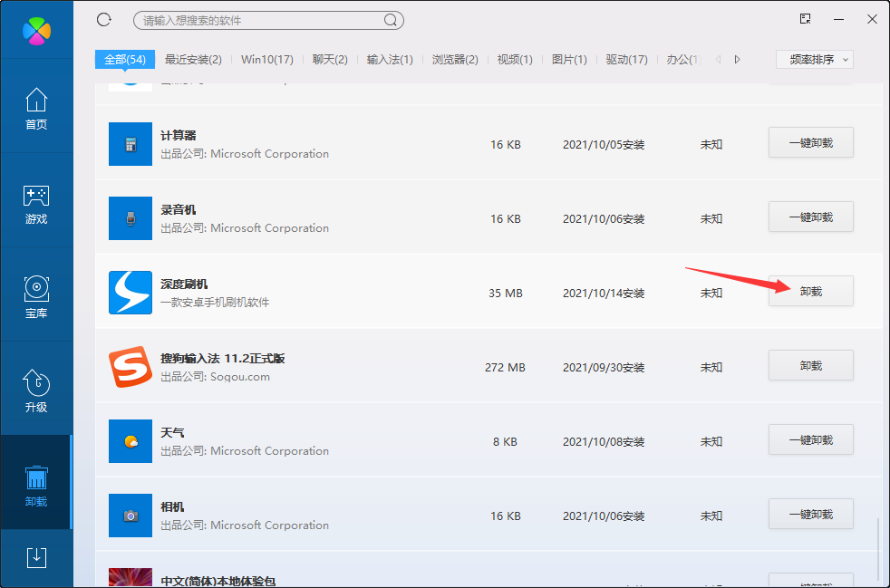890x588 pixels.
Task: Click 一键卸载 for 计算器
Action: click(811, 142)
